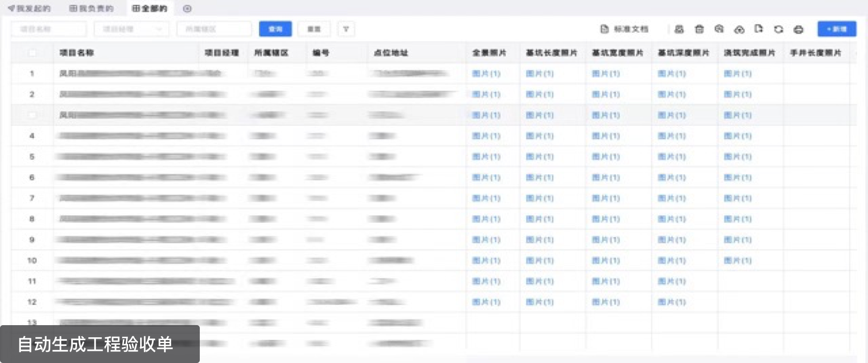Click the magnifier search icon in toolbar
This screenshot has height=363, width=868.
click(x=719, y=29)
